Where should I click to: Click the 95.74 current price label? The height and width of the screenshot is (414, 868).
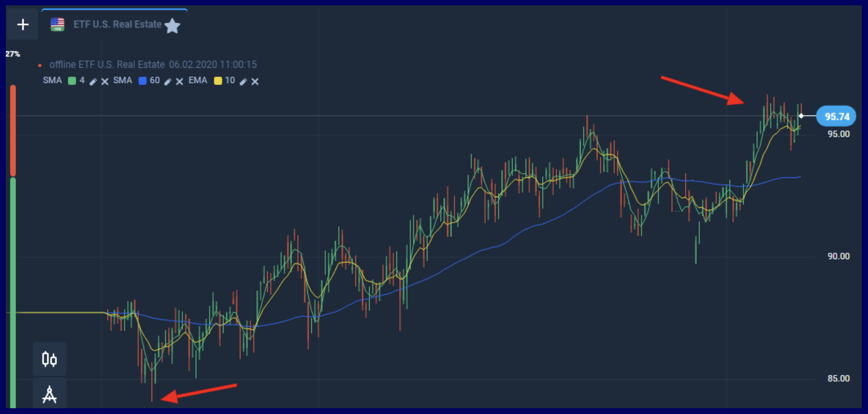(836, 116)
